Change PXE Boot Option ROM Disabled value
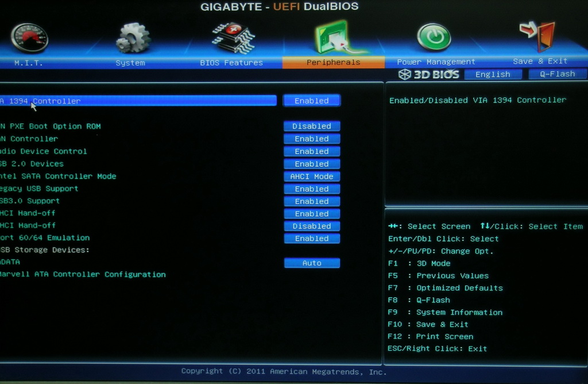Image resolution: width=588 pixels, height=384 pixels. tap(312, 126)
